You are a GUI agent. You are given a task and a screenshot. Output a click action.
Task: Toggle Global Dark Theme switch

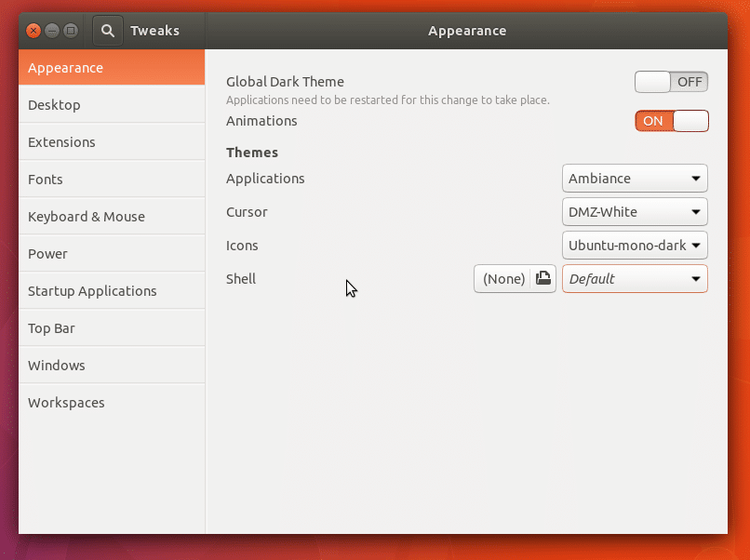tap(671, 82)
